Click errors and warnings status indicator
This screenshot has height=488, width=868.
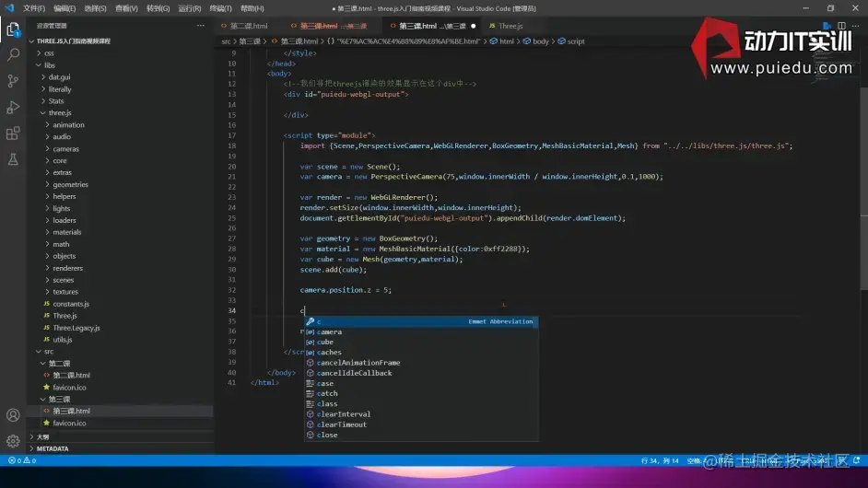[22, 460]
